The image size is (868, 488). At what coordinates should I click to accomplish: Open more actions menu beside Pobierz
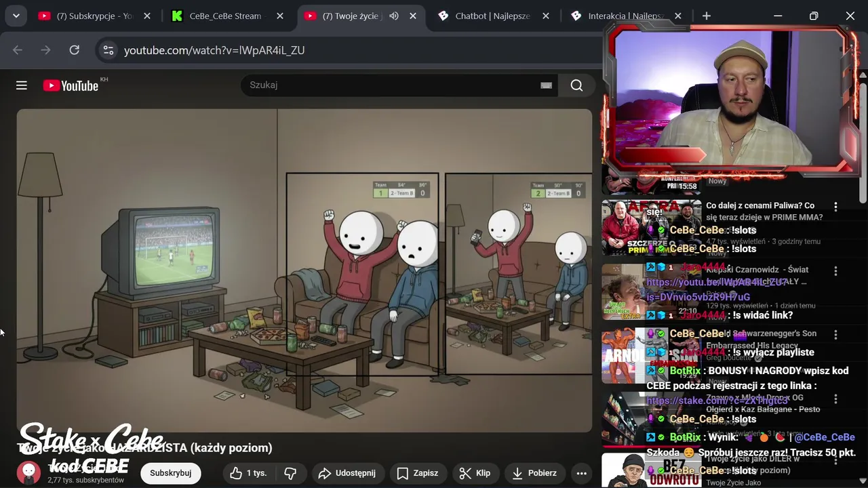point(581,473)
